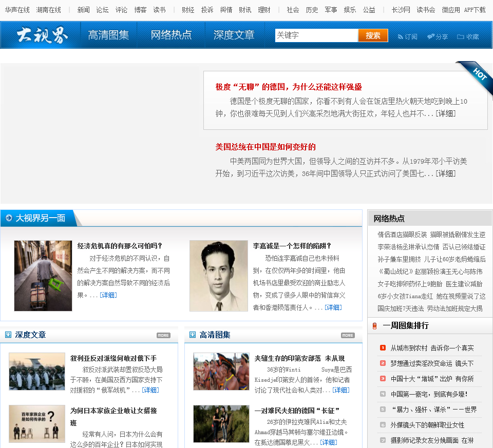The height and width of the screenshot is (448, 493).
Task: Open article 为何日本家族企业敢让女婿接班
Action: 113,417
